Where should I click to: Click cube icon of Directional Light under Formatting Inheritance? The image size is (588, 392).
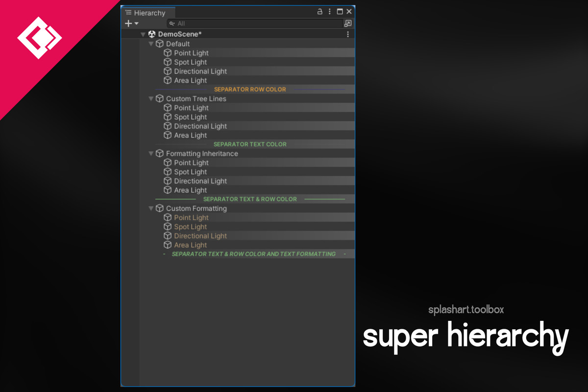(x=168, y=181)
